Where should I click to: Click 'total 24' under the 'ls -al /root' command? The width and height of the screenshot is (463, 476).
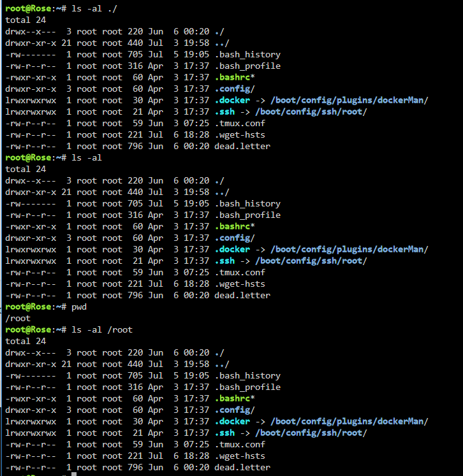tap(26, 342)
